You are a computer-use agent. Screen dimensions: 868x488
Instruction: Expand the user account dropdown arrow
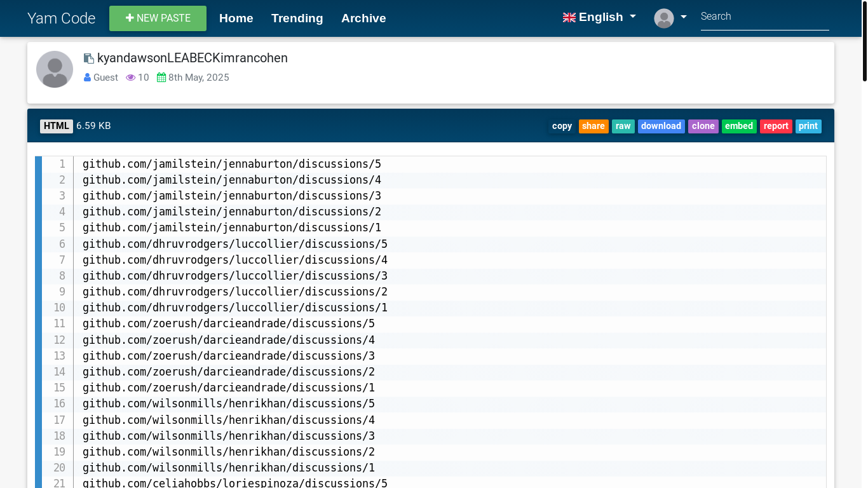tap(684, 17)
